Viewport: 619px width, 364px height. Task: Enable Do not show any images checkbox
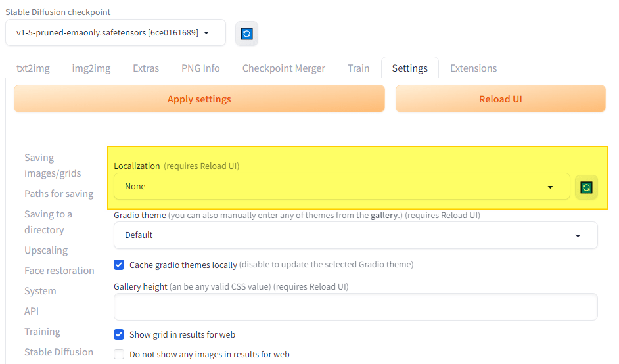coord(119,354)
